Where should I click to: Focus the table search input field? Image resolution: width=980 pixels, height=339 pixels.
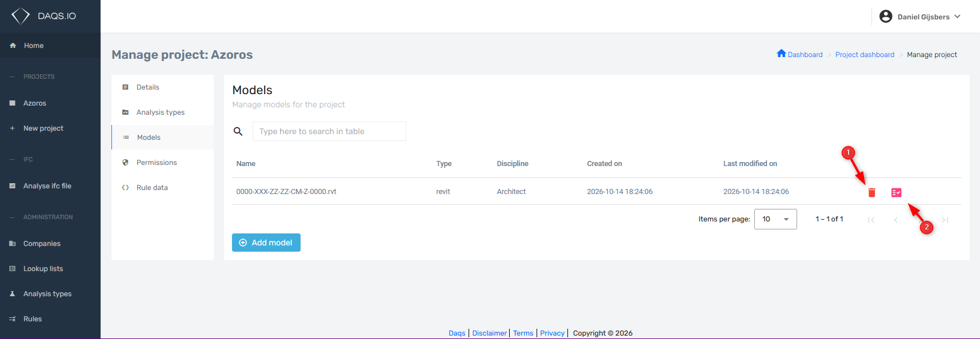point(329,131)
